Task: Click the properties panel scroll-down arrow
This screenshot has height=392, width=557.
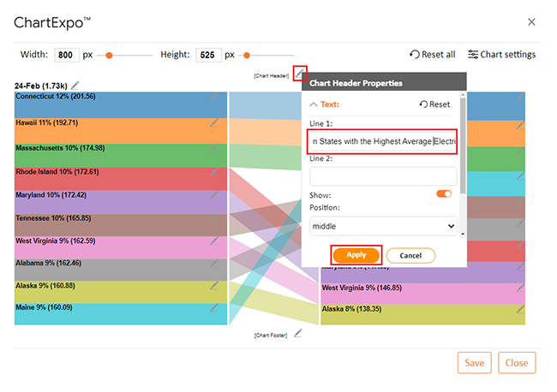Action: [x=463, y=235]
